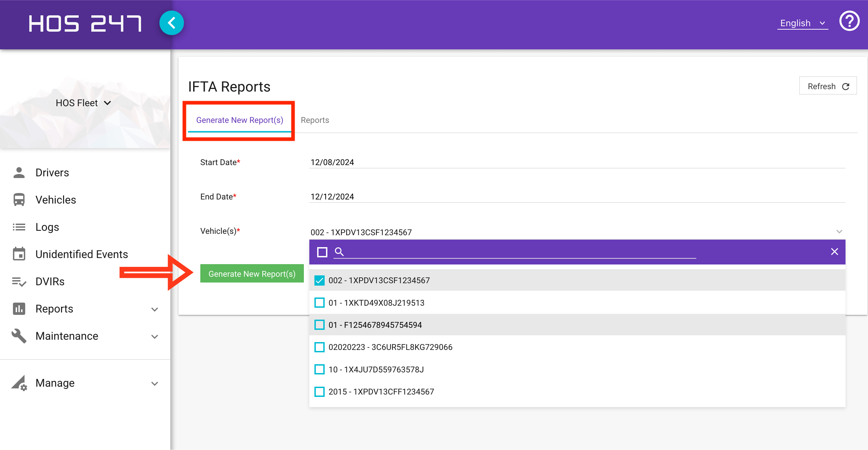Click the HOS 247 logo

coord(85,23)
